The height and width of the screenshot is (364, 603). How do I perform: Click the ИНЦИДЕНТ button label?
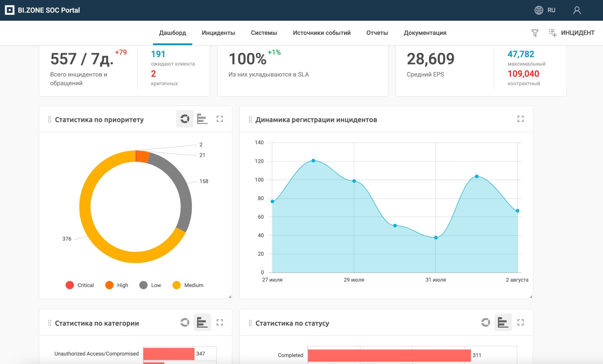[577, 33]
